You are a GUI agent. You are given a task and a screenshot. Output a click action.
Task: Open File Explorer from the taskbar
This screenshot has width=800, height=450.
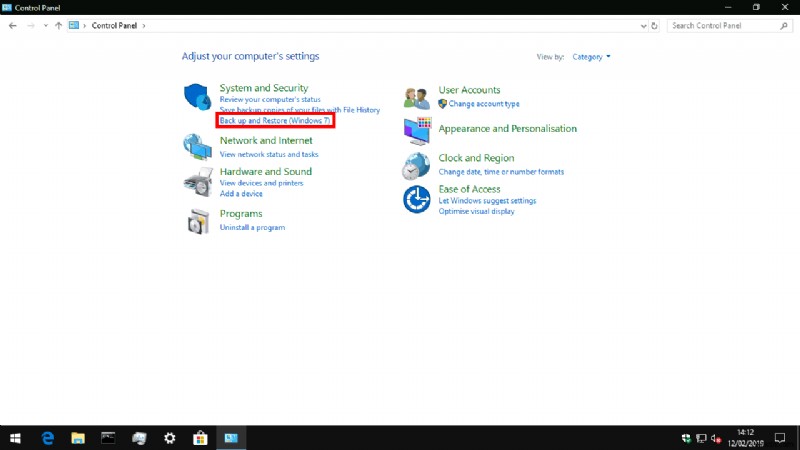coord(78,438)
